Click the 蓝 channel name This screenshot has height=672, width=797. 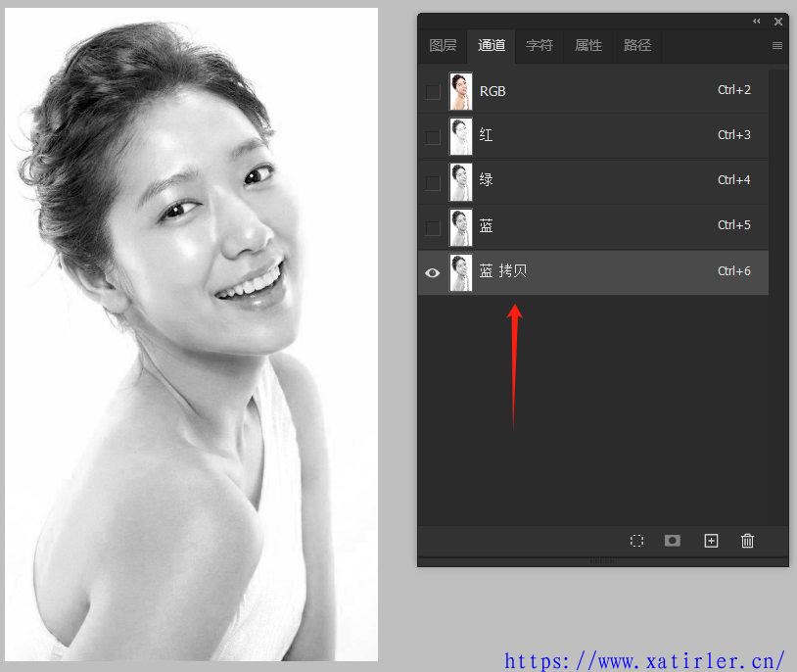486,225
